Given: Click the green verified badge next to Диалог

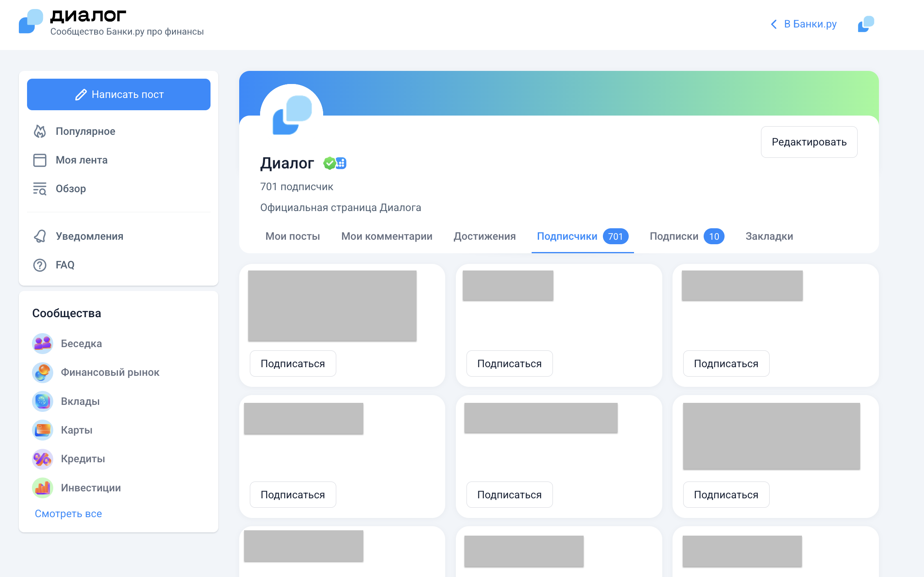Looking at the screenshot, I should (329, 163).
